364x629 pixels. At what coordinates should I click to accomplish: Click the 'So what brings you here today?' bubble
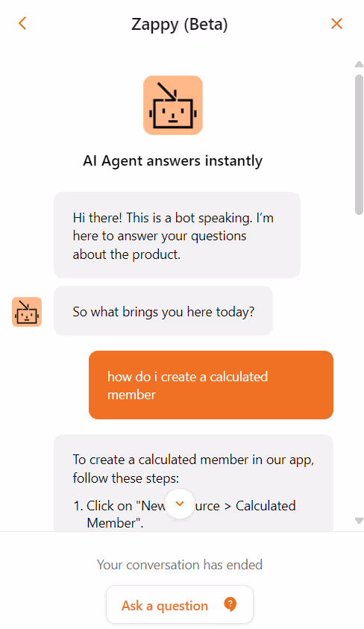[x=163, y=311]
